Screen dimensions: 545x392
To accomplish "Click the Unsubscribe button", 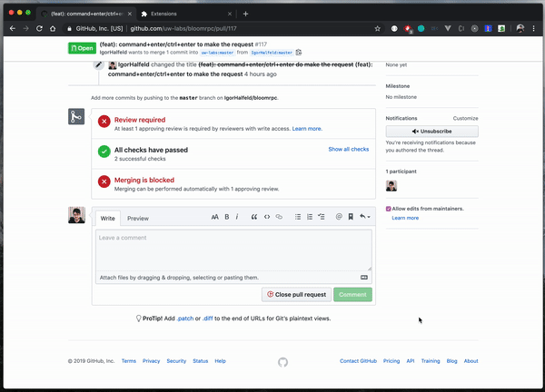I will pyautogui.click(x=432, y=132).
